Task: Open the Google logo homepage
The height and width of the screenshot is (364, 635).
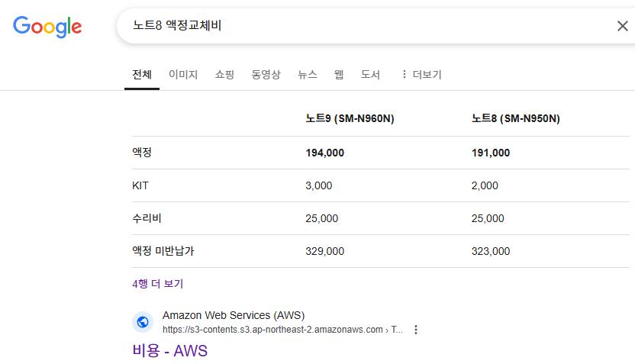Action: tap(47, 27)
